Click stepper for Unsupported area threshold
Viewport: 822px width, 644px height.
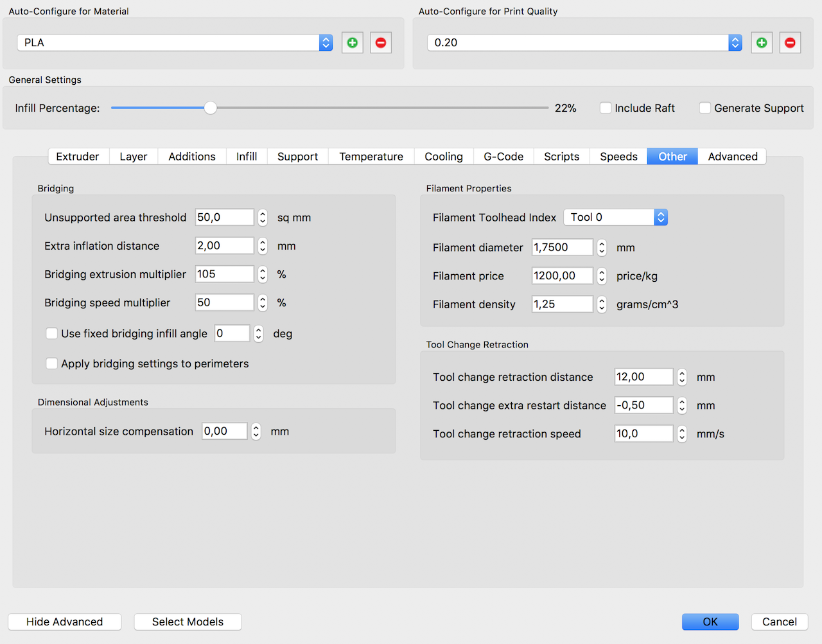pyautogui.click(x=263, y=218)
